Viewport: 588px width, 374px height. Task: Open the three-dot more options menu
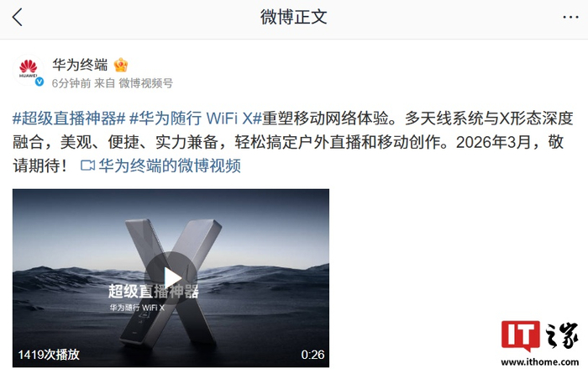[x=570, y=18]
